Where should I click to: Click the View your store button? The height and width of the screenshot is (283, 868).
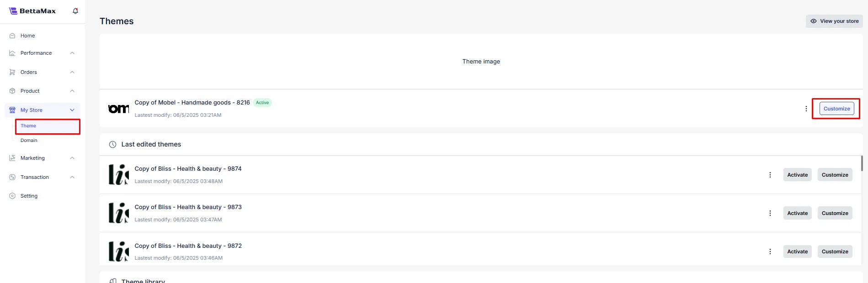point(834,21)
